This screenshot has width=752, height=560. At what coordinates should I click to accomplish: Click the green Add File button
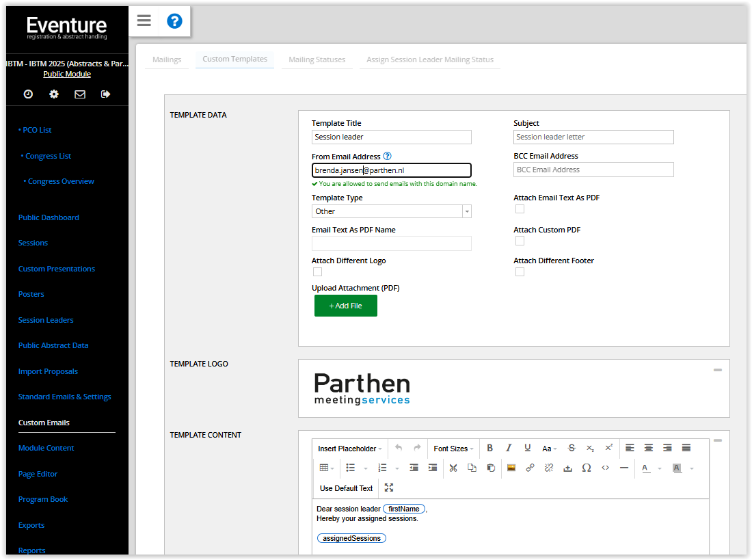pyautogui.click(x=345, y=306)
